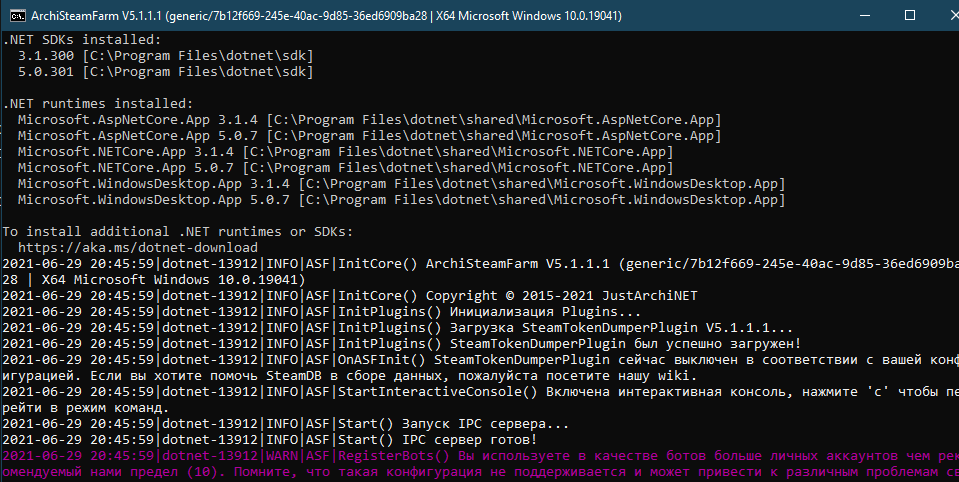959x482 pixels.
Task: Select the 'Microsoft.NETCore.App 3.1.4' runtime line
Action: pos(346,152)
